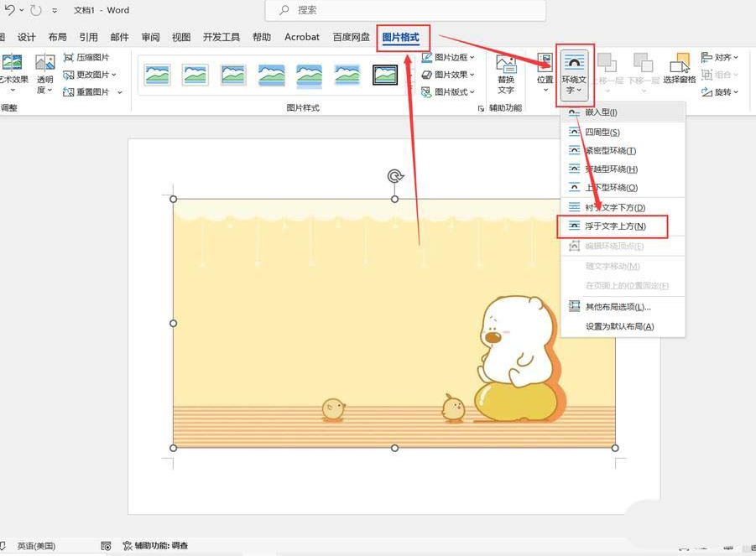Screen dimensions: 756x556
Task: Open the 帮助 tab
Action: [x=262, y=37]
